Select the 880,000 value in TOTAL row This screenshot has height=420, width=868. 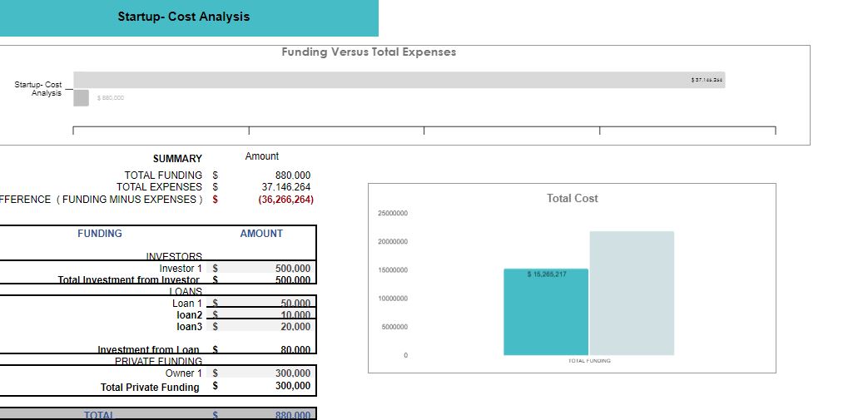[293, 415]
